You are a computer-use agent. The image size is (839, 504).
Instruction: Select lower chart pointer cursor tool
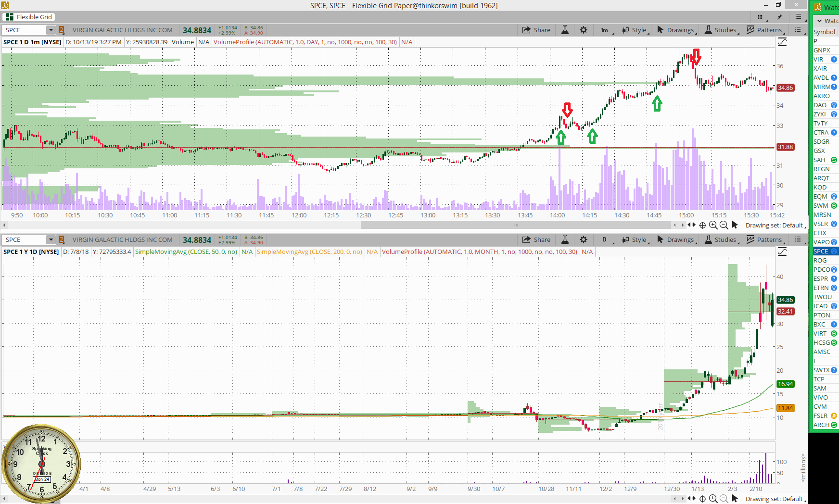pos(735,499)
